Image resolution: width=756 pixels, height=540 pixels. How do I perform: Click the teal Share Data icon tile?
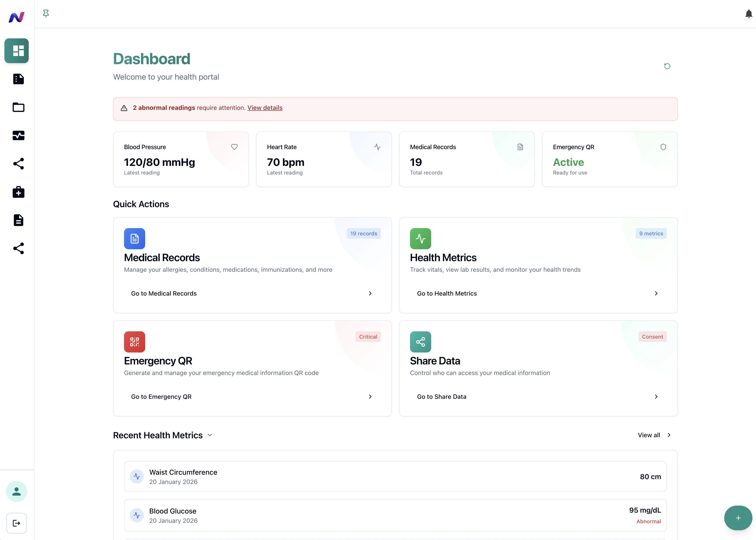(420, 341)
